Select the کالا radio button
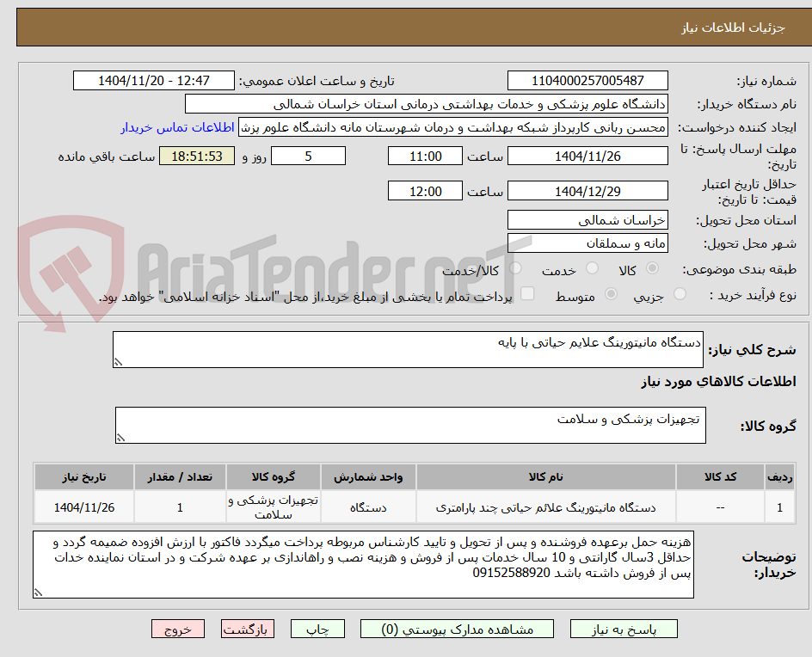This screenshot has height=657, width=812. pyautogui.click(x=653, y=268)
